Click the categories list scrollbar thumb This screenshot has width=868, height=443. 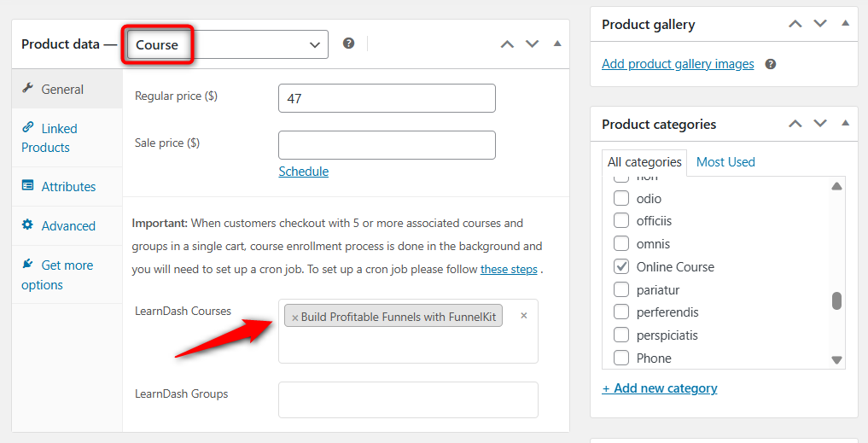[x=836, y=300]
